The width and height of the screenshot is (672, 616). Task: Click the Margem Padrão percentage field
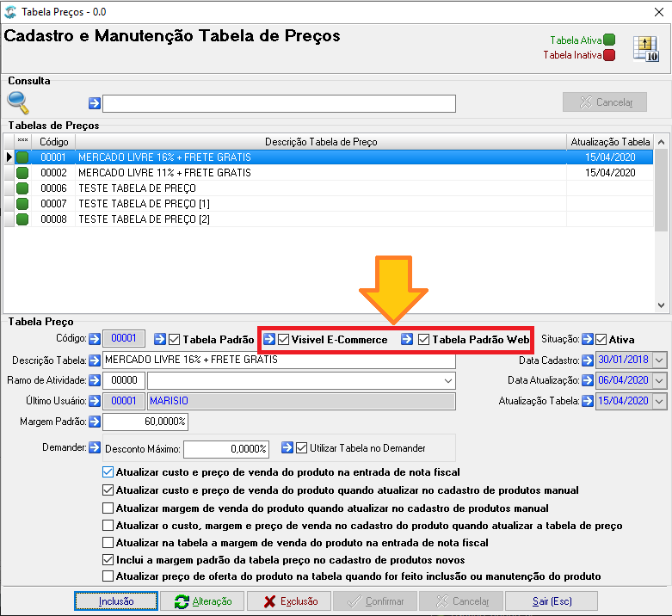tap(145, 422)
